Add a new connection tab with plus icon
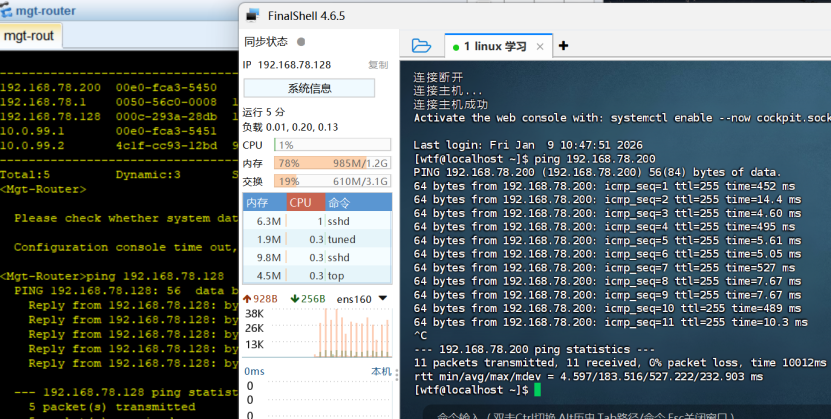The width and height of the screenshot is (831, 419). tap(563, 46)
